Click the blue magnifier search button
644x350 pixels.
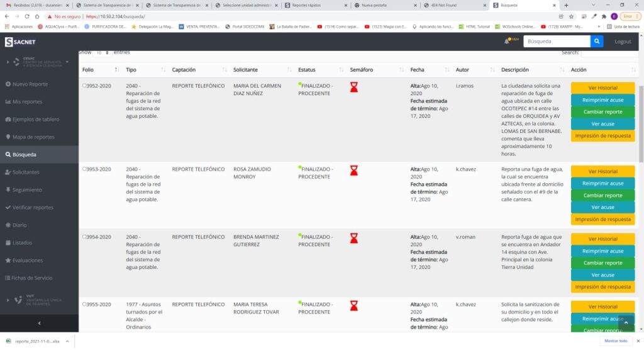click(x=597, y=42)
